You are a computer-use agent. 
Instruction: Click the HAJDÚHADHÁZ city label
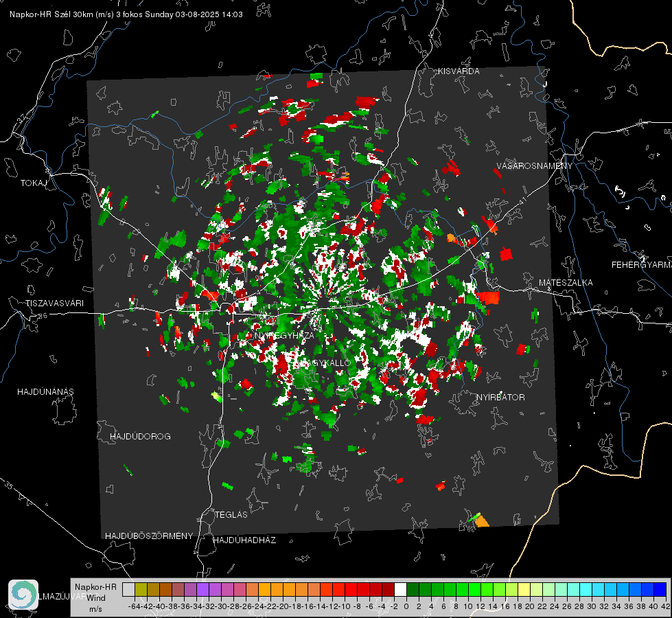(244, 540)
